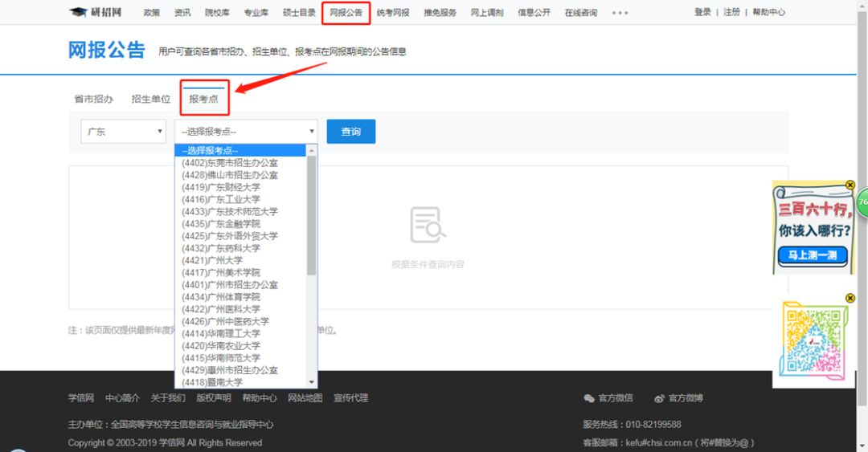This screenshot has width=868, height=452.
Task: Select the --选择报考点-- placeholder option
Action: 241,150
